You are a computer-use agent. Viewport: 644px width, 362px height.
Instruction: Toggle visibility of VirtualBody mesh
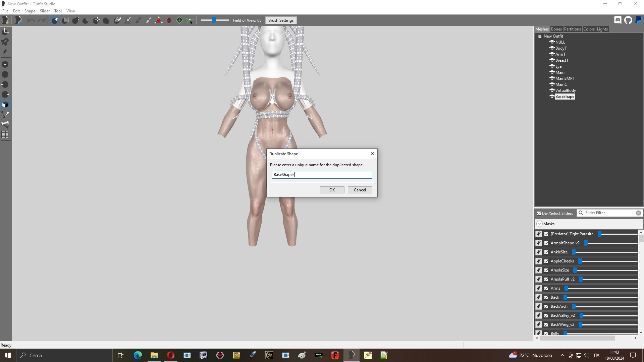point(552,90)
